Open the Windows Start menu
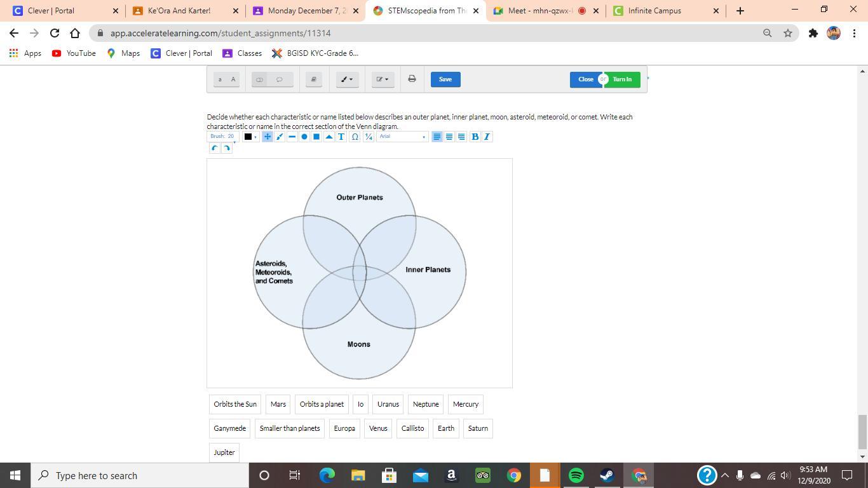868x488 pixels. click(15, 475)
